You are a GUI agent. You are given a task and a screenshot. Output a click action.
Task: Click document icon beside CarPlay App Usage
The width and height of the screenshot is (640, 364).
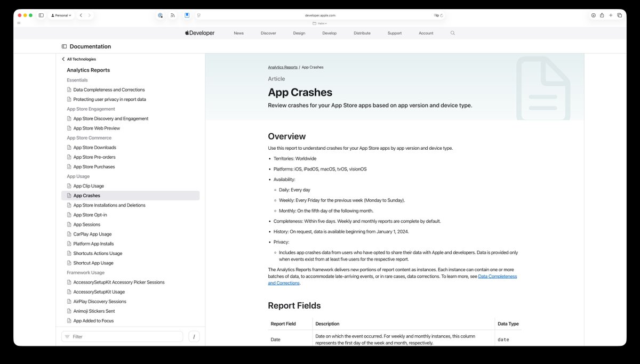point(69,234)
